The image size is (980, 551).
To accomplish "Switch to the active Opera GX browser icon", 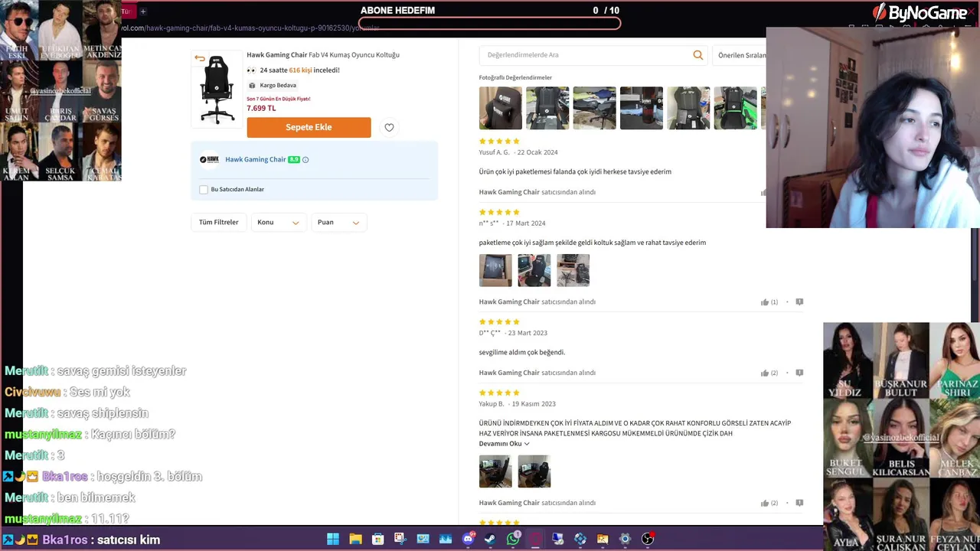I will tap(535, 539).
